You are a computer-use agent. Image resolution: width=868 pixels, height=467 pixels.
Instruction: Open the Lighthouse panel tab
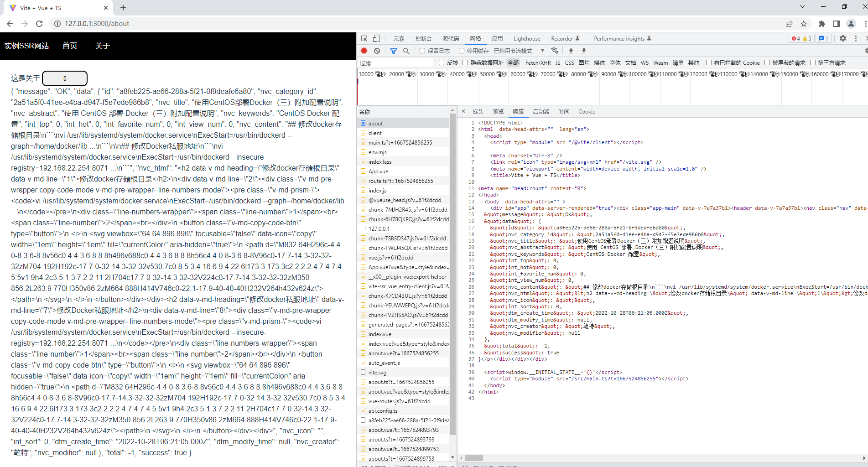point(527,39)
